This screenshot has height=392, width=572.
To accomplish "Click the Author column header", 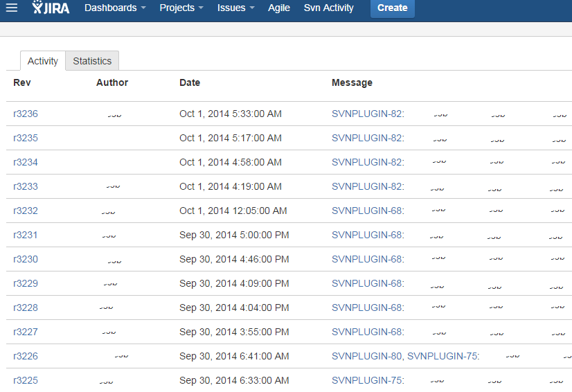I will pyautogui.click(x=112, y=82).
